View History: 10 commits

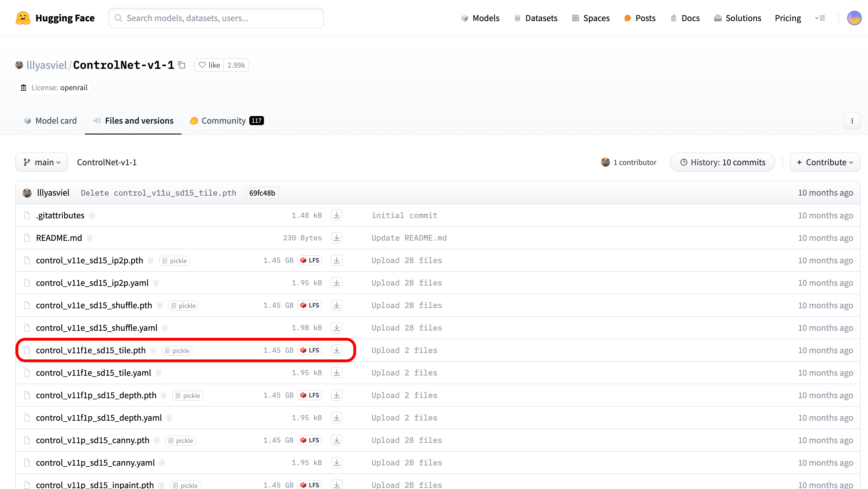point(722,162)
